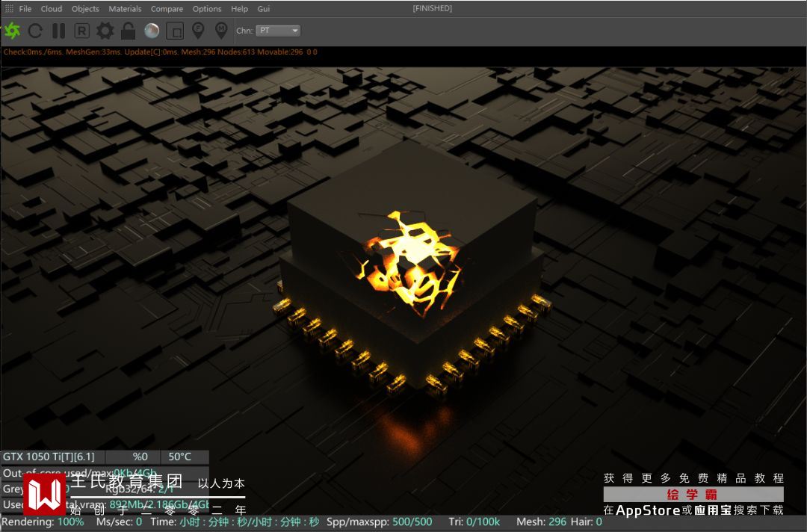
Task: Activate the render region square icon
Action: 175,31
